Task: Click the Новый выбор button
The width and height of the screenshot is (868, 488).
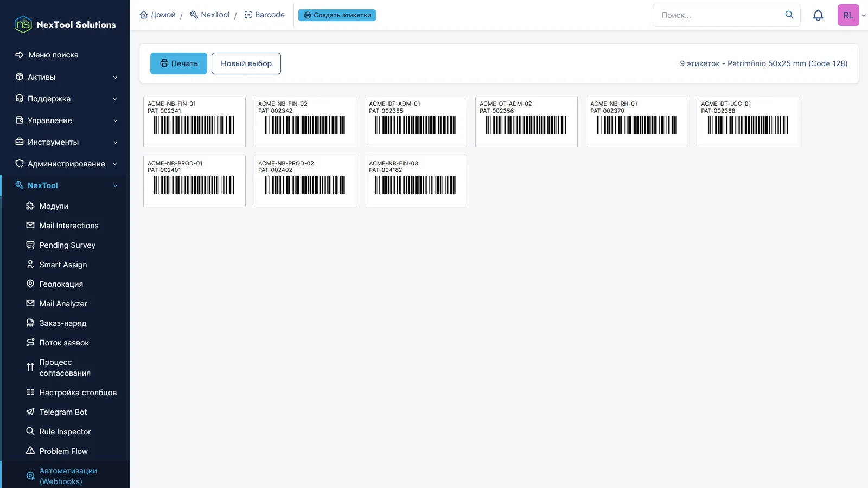Action: (246, 63)
